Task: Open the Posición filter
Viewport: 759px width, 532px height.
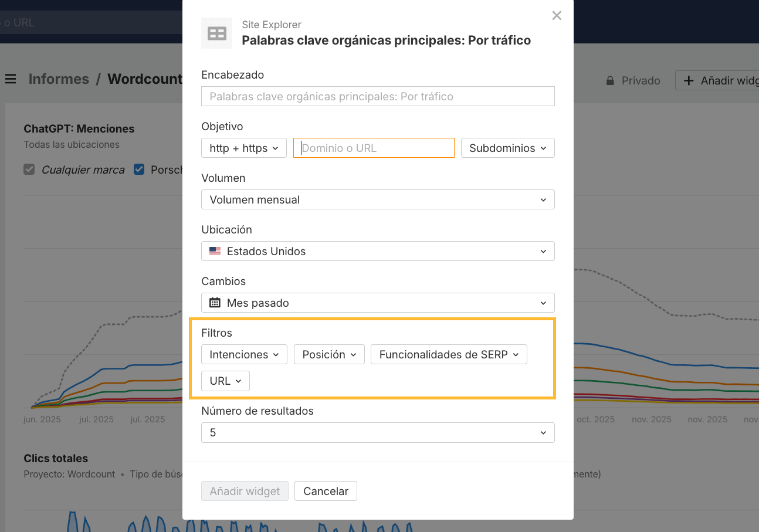Action: tap(329, 354)
